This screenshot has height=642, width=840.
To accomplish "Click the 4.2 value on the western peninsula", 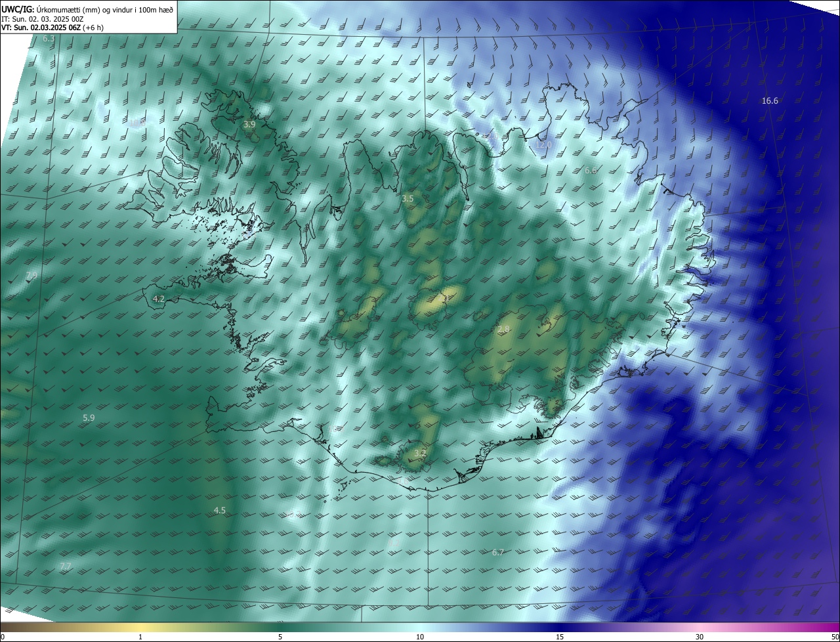I will 158,299.
